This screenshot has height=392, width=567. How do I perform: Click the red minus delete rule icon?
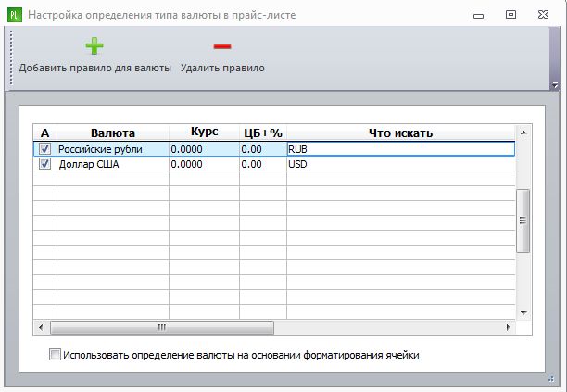[222, 46]
